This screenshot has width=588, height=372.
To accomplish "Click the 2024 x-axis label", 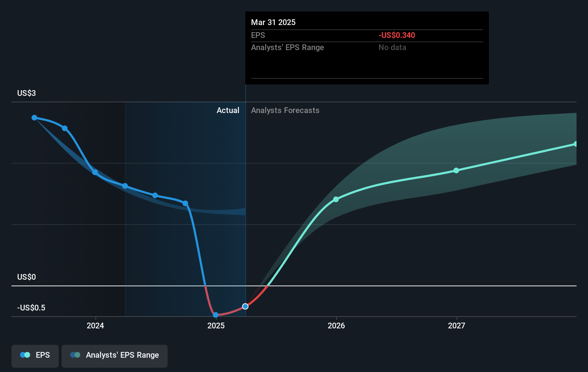I will click(x=95, y=325).
